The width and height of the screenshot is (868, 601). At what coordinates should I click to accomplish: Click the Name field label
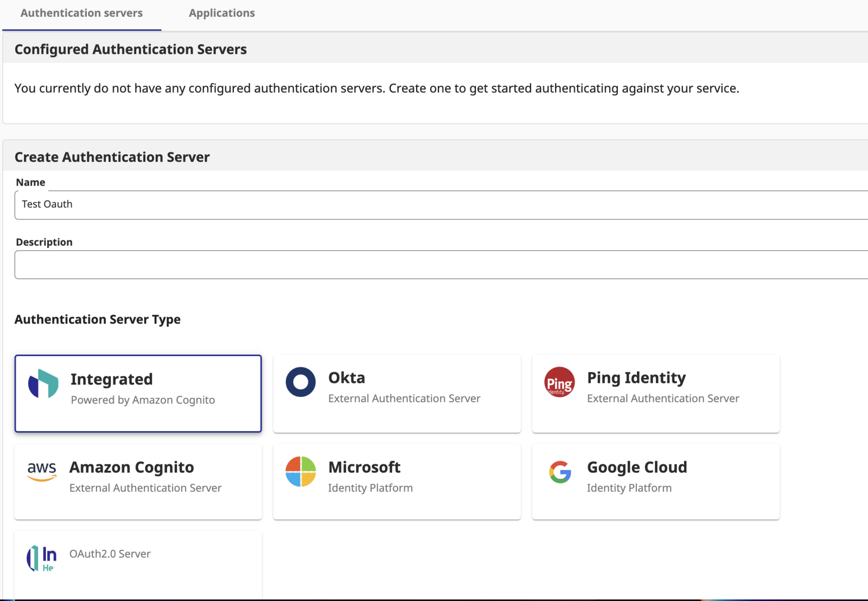click(x=31, y=182)
